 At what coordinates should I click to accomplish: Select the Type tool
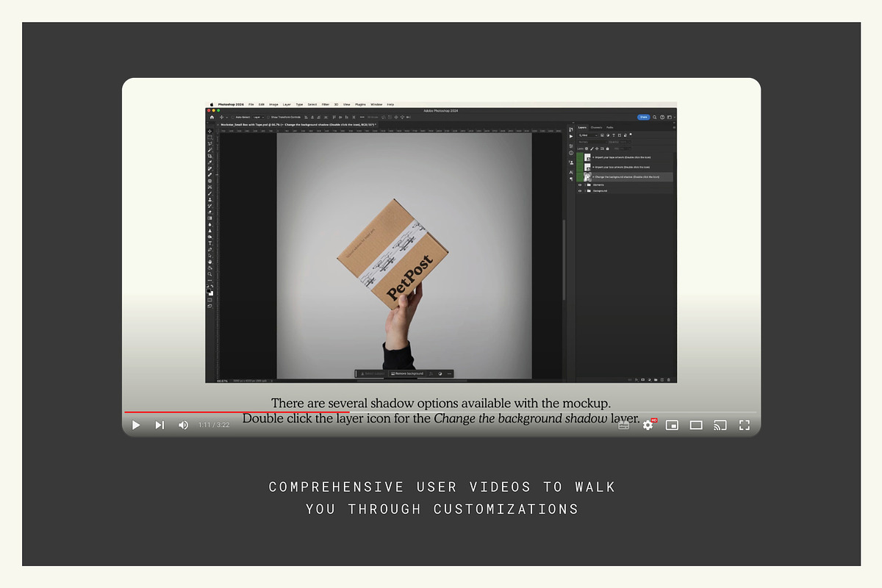[209, 243]
